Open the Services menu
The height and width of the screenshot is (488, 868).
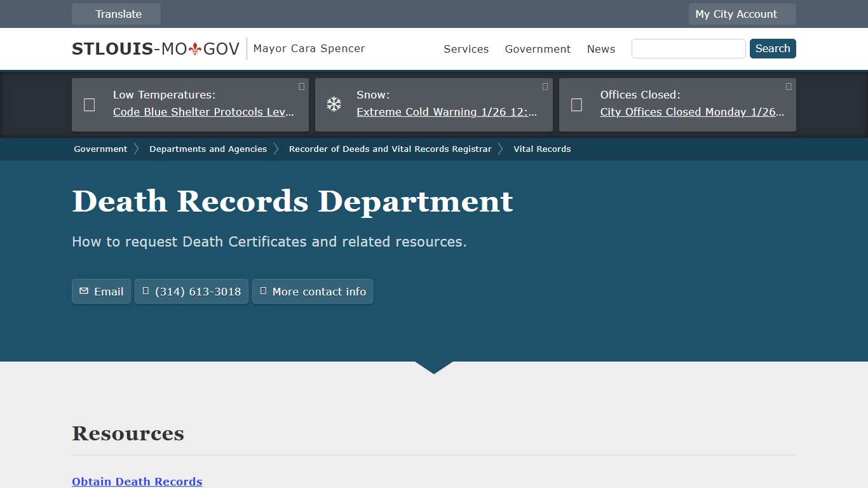click(466, 49)
